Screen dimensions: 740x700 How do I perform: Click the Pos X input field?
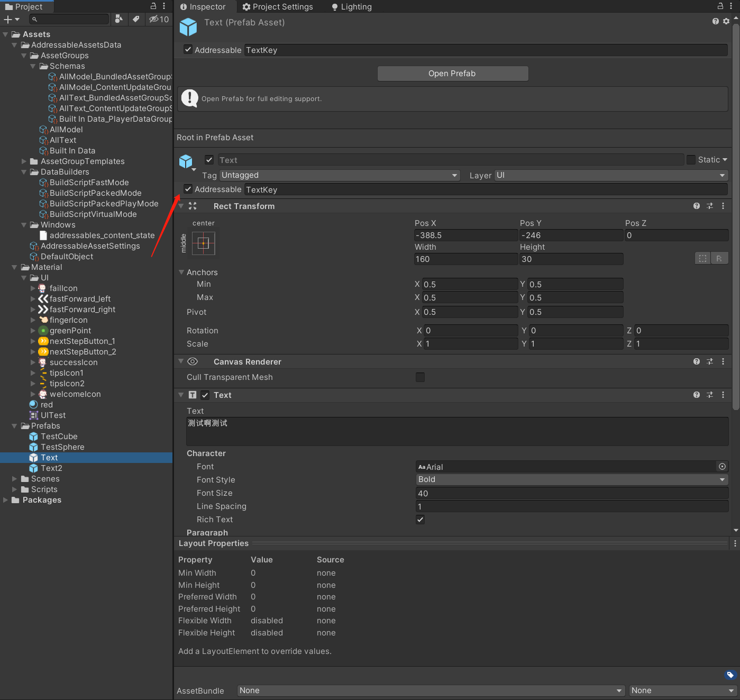pos(465,235)
